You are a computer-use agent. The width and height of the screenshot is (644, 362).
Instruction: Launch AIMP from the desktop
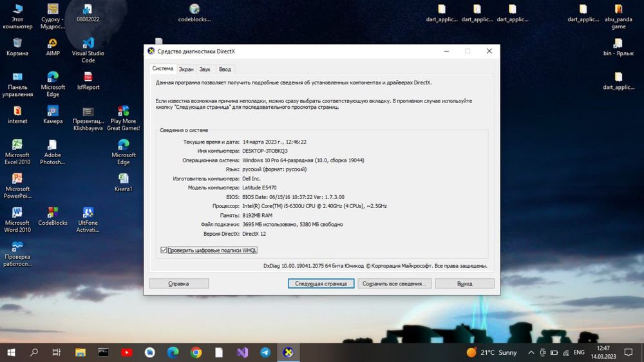(53, 47)
